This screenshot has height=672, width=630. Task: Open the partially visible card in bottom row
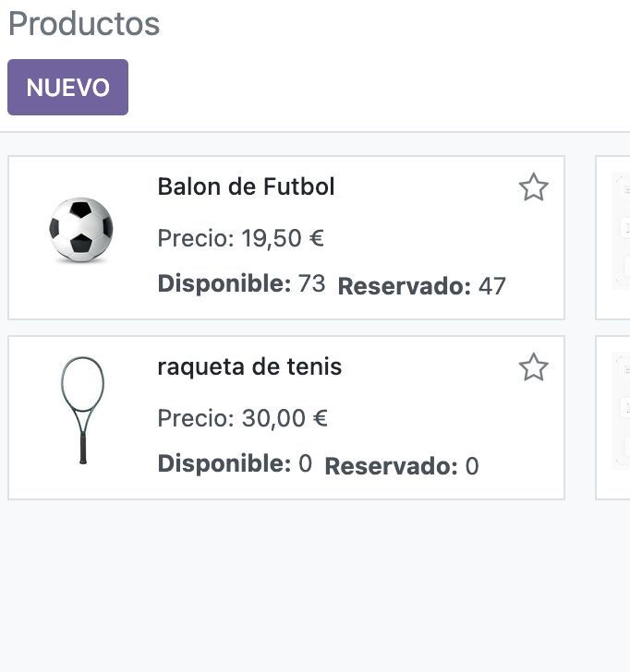click(x=612, y=418)
